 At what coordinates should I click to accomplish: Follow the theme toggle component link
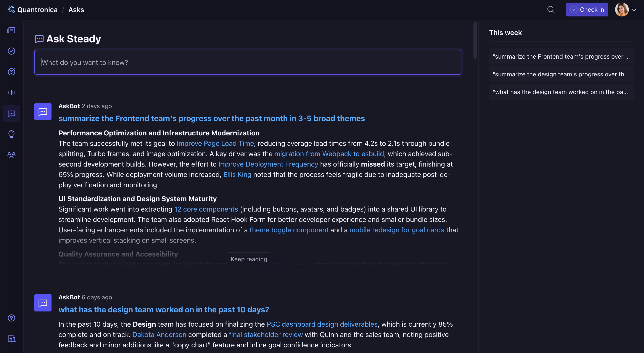[289, 230]
